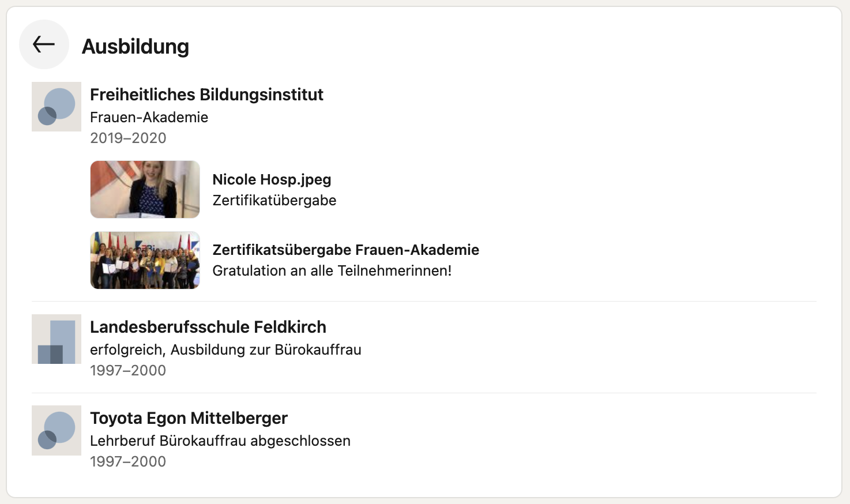Click the Landesberufsschule Feldkirch title

tap(208, 327)
